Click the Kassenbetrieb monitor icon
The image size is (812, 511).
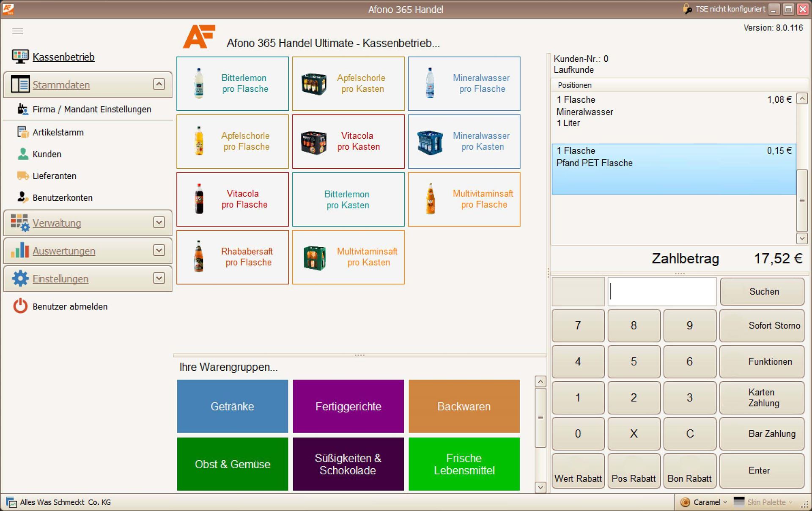[20, 57]
